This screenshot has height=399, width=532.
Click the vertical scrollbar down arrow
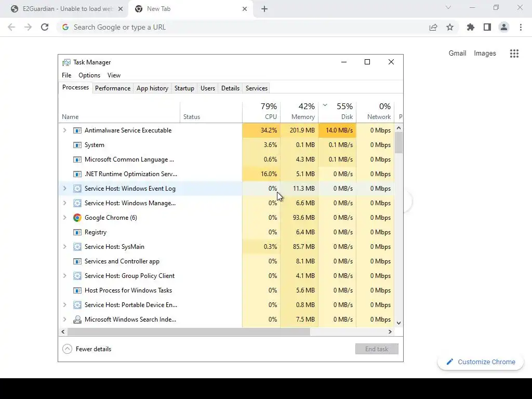(399, 323)
